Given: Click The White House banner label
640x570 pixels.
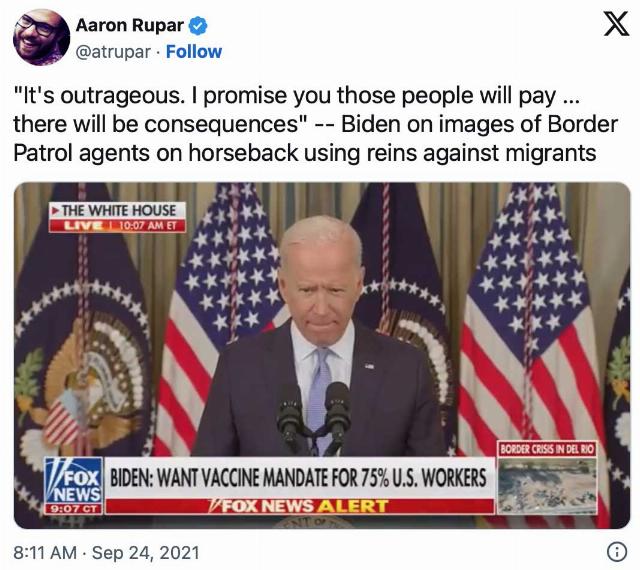Looking at the screenshot, I should pos(118,211).
